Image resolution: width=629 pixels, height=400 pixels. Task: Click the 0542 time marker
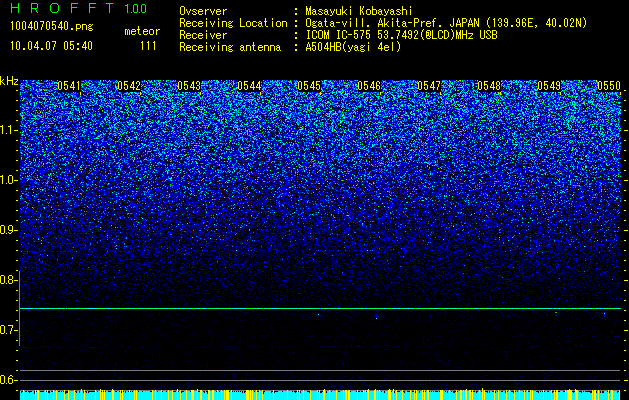click(129, 86)
